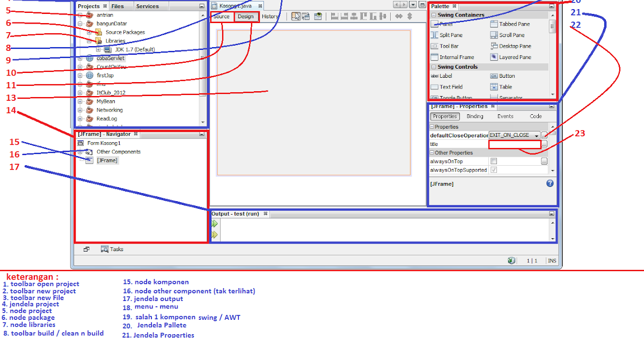Activate the Selection Mode tool
The height and width of the screenshot is (338, 644).
pos(296,16)
